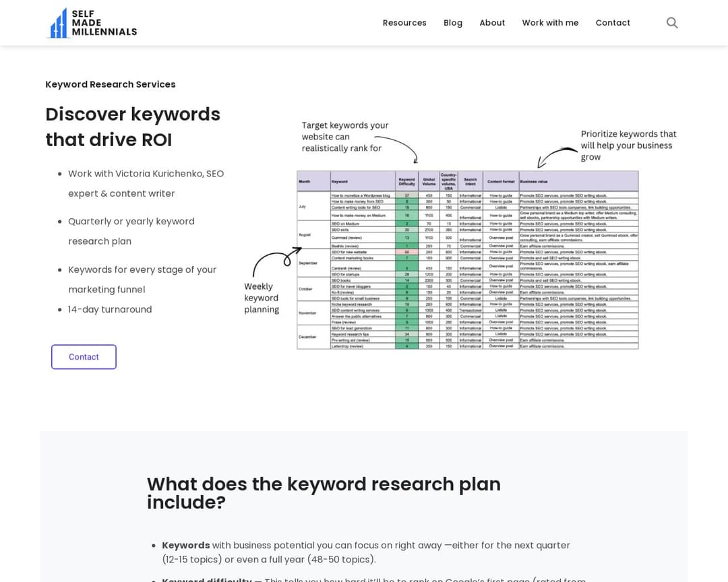Go to Self Made Millennials logo homepage

pos(92,23)
